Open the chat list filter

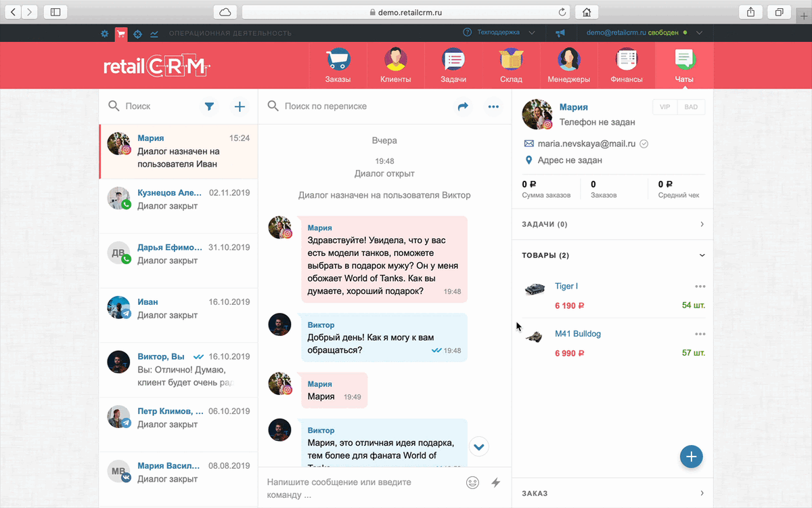(x=210, y=106)
